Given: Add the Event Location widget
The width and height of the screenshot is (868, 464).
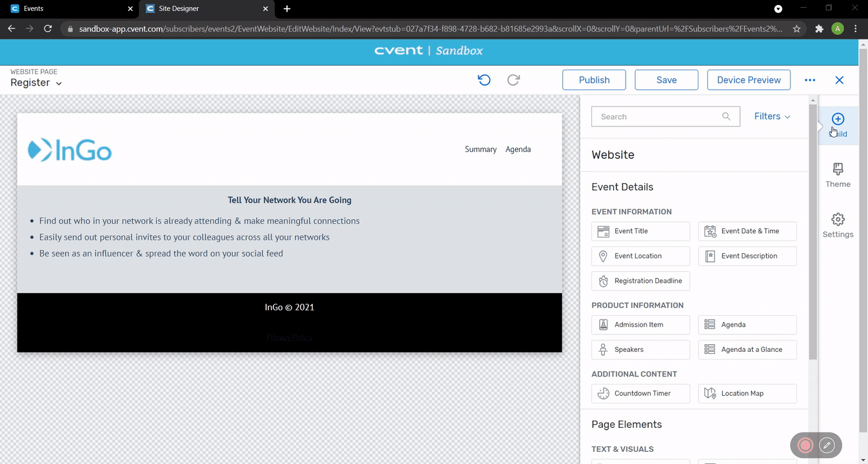Looking at the screenshot, I should 640,256.
